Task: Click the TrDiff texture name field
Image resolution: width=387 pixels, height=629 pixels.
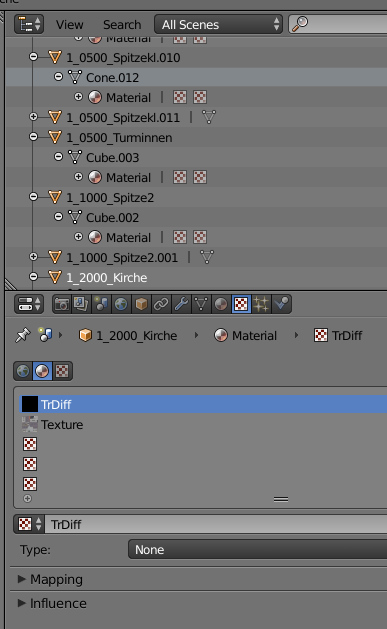Action: click(217, 524)
